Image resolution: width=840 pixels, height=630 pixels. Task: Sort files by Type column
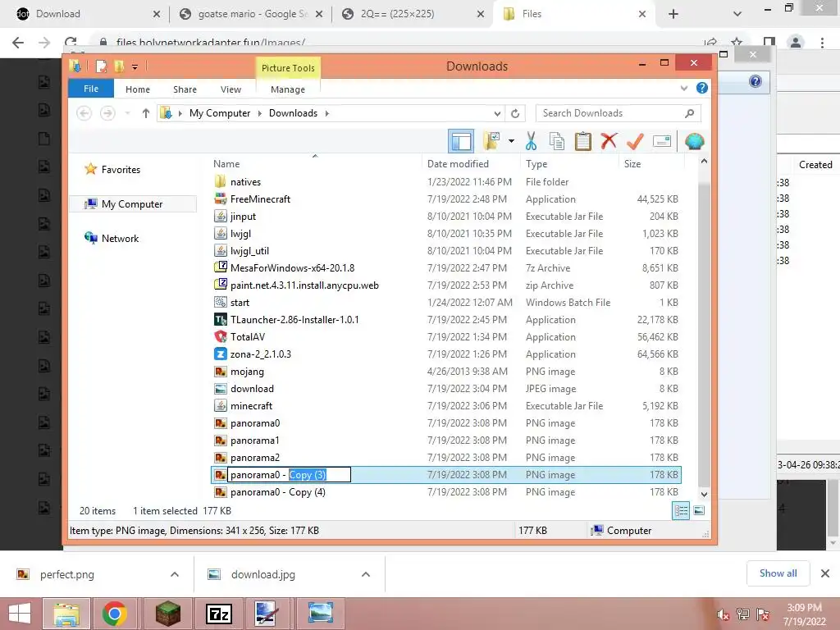pos(536,164)
